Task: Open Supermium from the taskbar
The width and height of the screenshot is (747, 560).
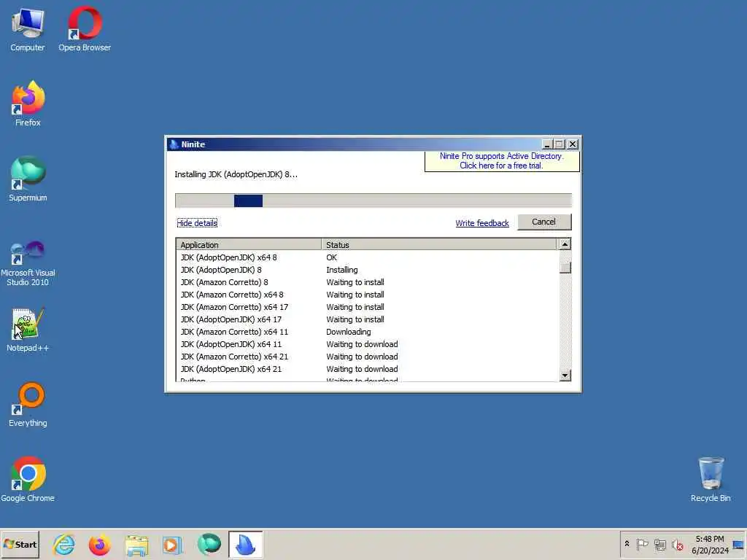Action: pos(209,544)
